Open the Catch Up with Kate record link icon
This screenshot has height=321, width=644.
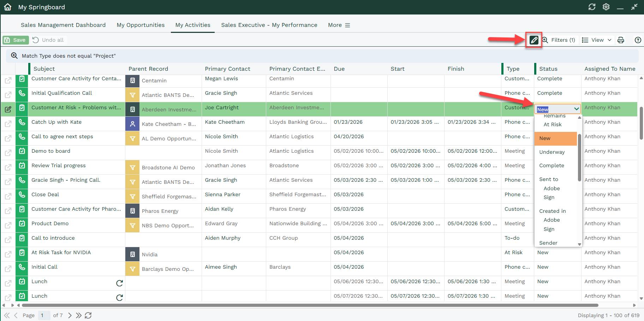click(8, 124)
